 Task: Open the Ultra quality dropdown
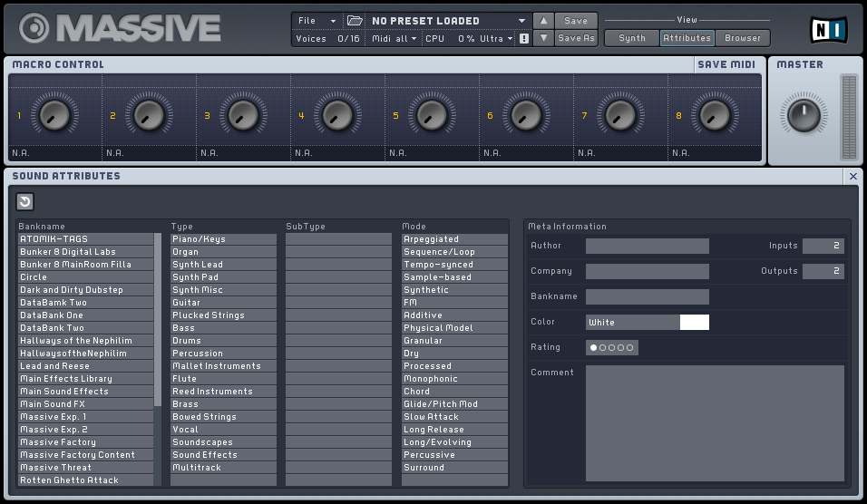click(x=496, y=39)
